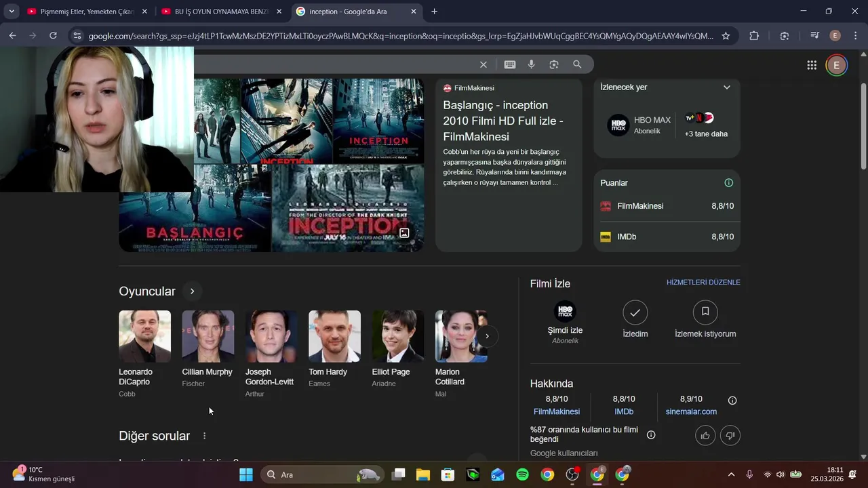Open Chrome media controls icon
868x488 pixels.
[815, 36]
